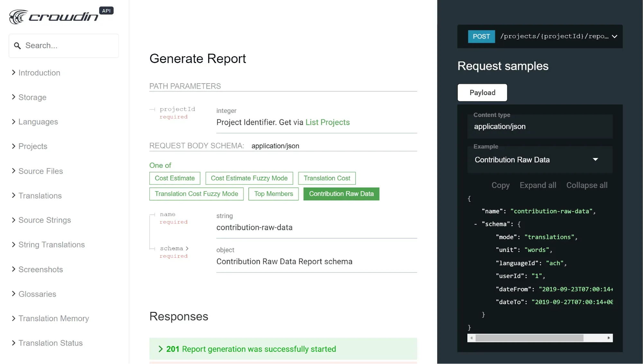The height and width of the screenshot is (364, 643).
Task: Select the Cost Estimate schema option
Action: pyautogui.click(x=175, y=178)
